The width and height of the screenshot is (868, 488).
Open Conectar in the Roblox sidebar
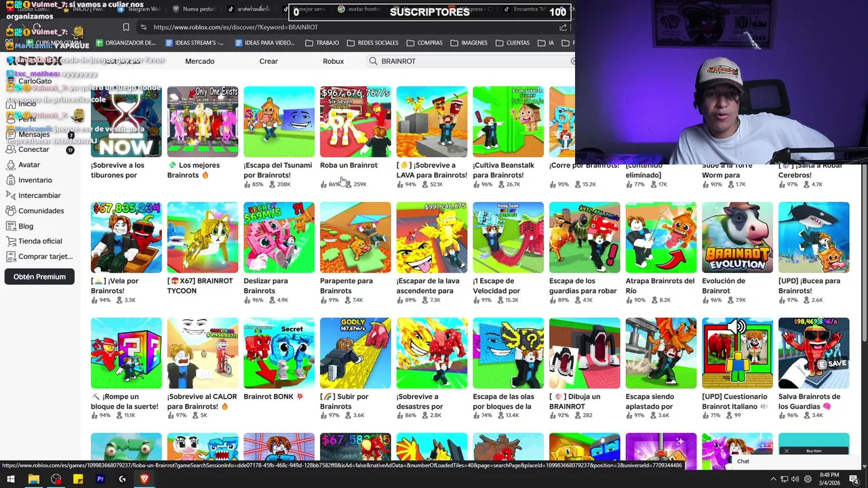click(x=34, y=149)
